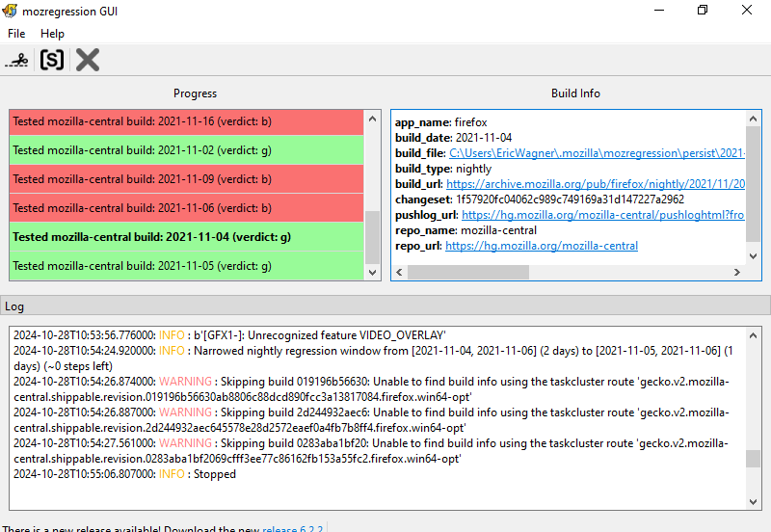Viewport: 771px width, 532px height.
Task: Click the VIDEO_OVERLAY log line
Action: [229, 335]
